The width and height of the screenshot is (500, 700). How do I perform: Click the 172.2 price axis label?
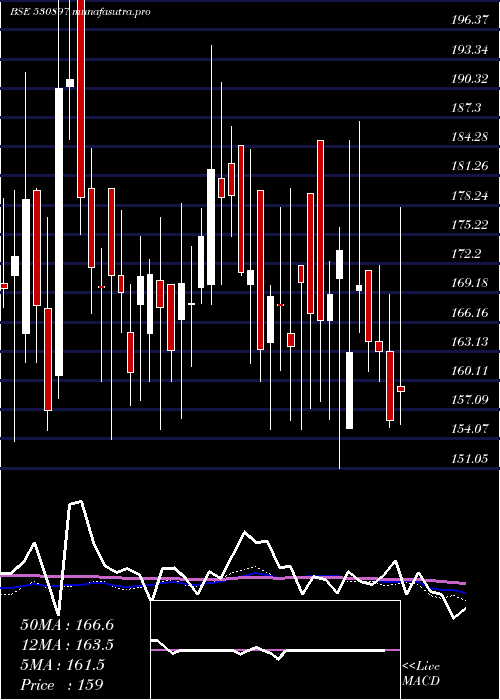coord(467,254)
